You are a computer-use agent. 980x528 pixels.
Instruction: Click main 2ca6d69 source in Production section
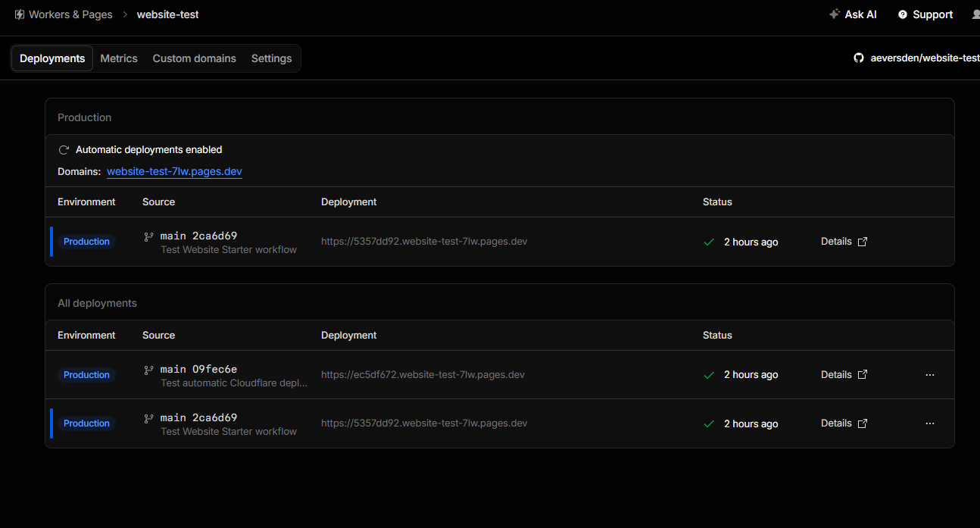198,236
